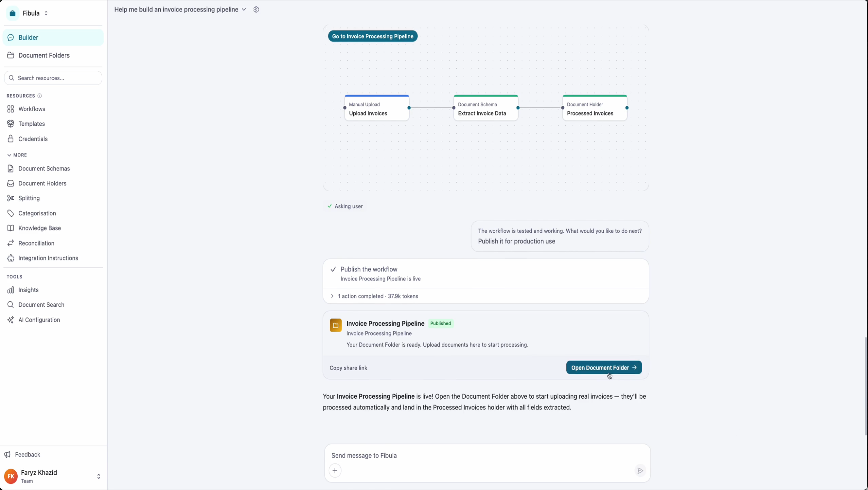Open Reconciliation in the sidebar

click(x=53, y=243)
